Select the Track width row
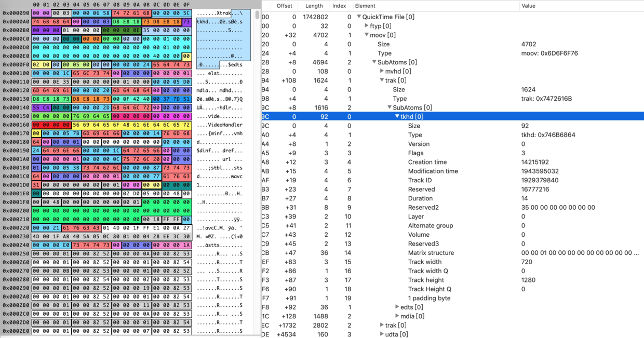 (x=452, y=262)
